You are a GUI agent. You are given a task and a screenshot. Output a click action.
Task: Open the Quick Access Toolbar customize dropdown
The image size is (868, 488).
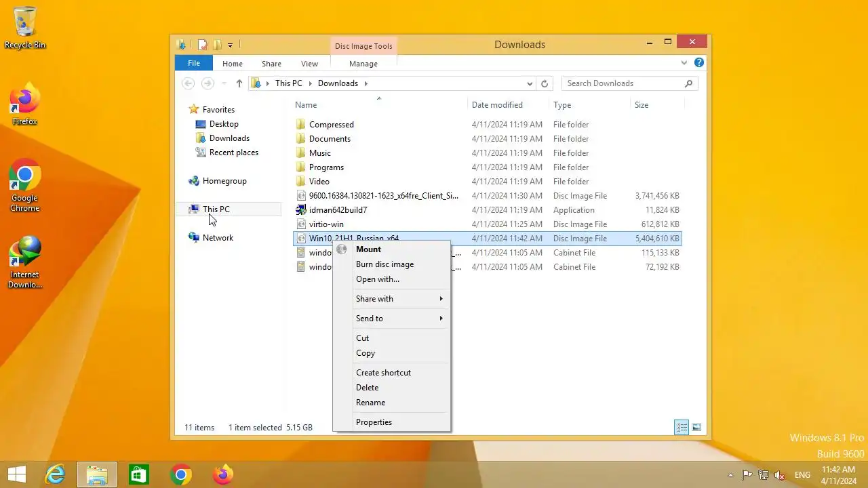tap(230, 45)
